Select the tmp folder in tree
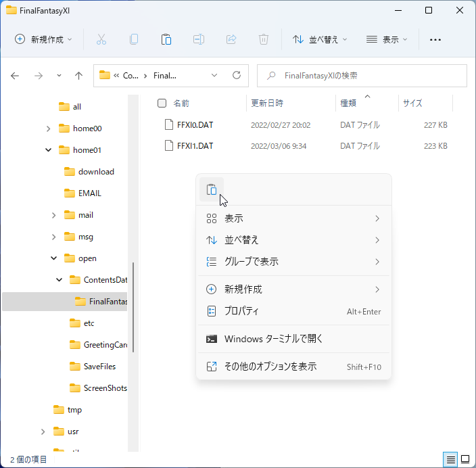Image resolution: width=476 pixels, height=468 pixels. 68,410
